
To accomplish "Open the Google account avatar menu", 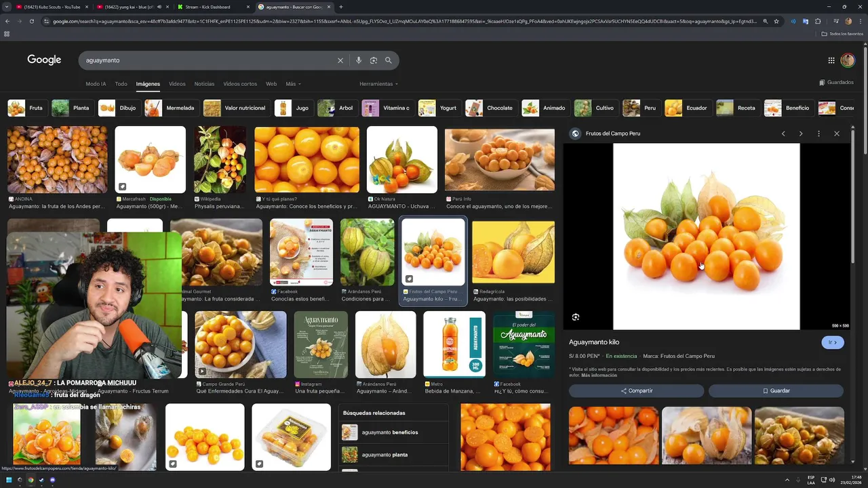I will [848, 60].
